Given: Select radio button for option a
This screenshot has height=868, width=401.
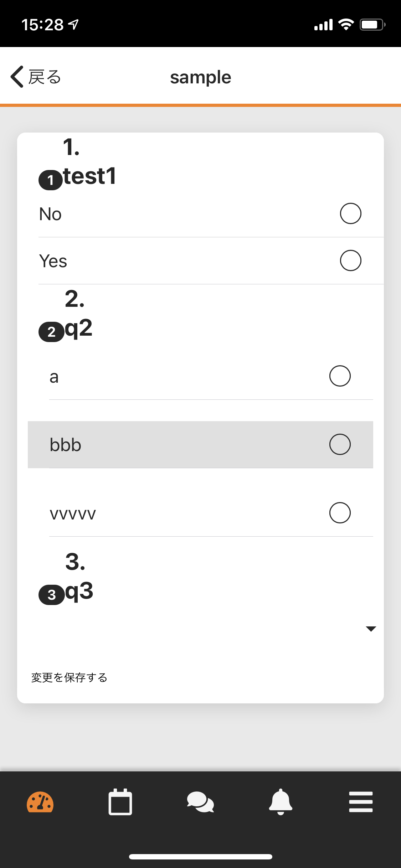Looking at the screenshot, I should [x=340, y=376].
